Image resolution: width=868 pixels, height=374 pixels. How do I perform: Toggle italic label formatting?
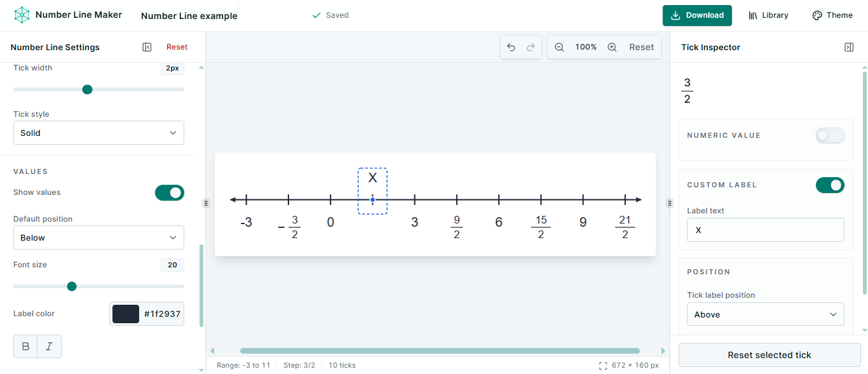point(49,346)
